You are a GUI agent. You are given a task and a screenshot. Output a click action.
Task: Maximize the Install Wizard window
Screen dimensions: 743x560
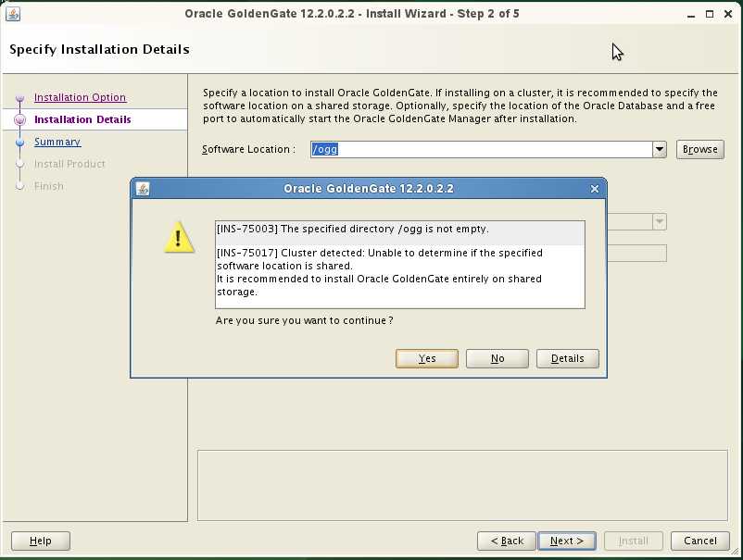710,14
